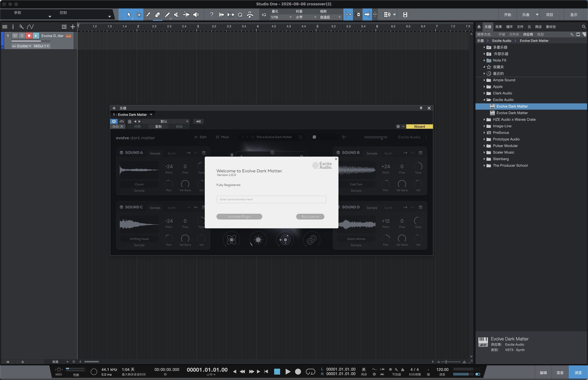The height and width of the screenshot is (380, 588).
Task: Click the Q quantize icon
Action: pyautogui.click(x=240, y=14)
